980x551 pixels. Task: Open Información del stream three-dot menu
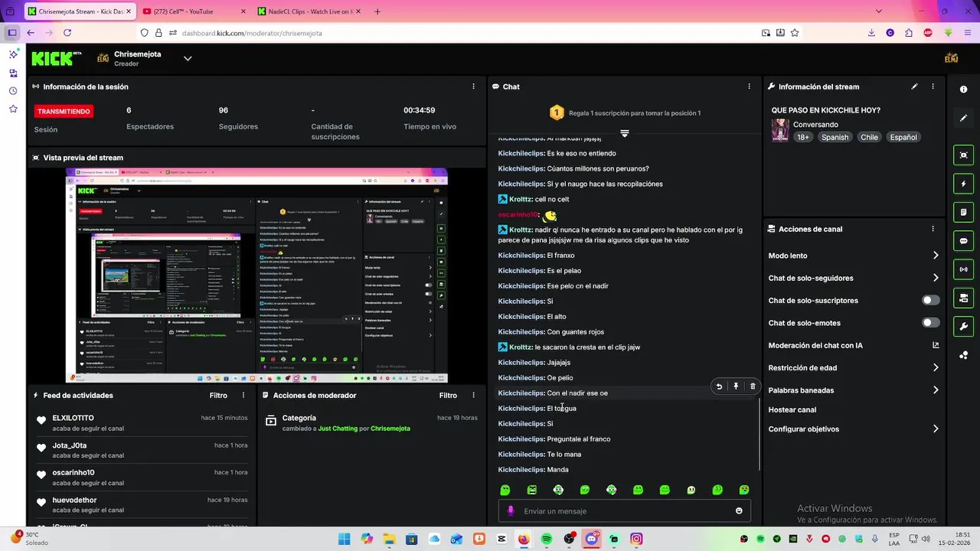933,86
